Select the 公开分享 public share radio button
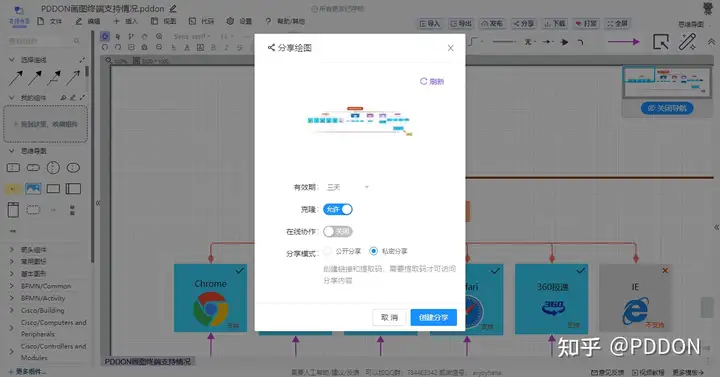Image resolution: width=720 pixels, height=377 pixels. [327, 251]
